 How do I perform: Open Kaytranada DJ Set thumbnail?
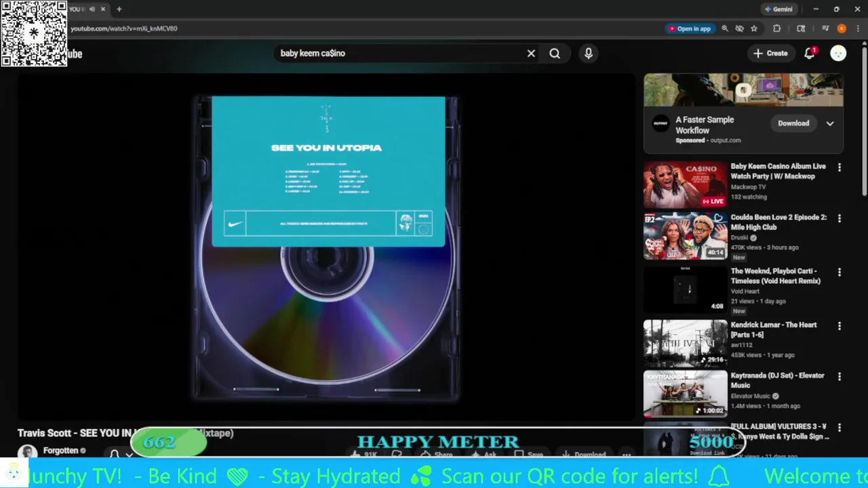point(685,394)
